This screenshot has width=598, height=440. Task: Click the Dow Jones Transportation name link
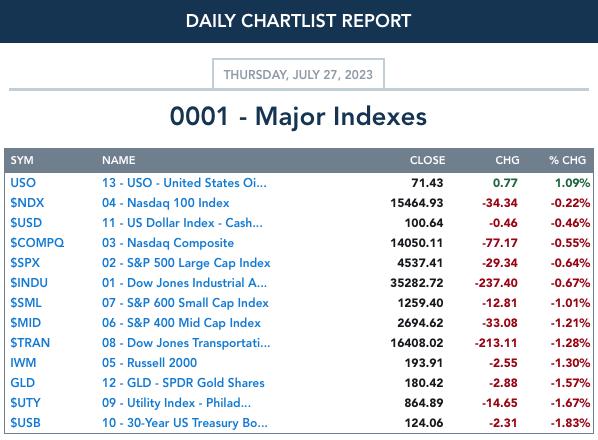coord(186,343)
